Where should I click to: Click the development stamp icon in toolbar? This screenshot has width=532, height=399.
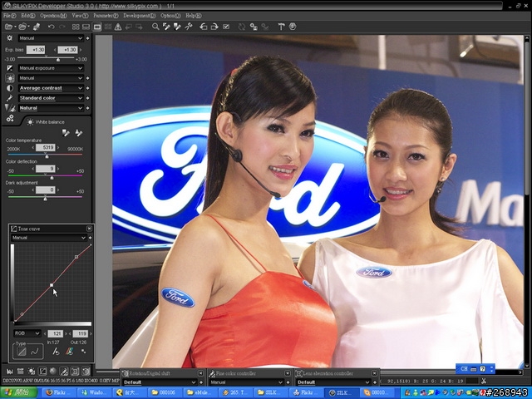pyautogui.click(x=37, y=27)
